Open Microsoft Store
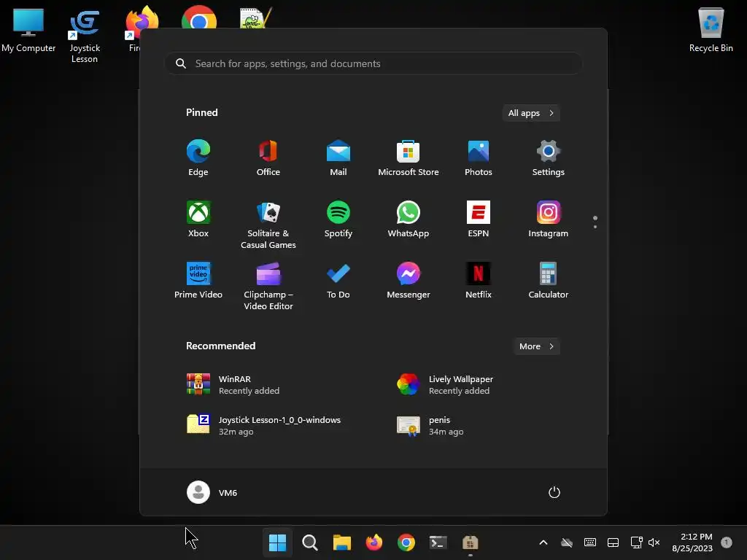The width and height of the screenshot is (747, 560). pyautogui.click(x=409, y=158)
